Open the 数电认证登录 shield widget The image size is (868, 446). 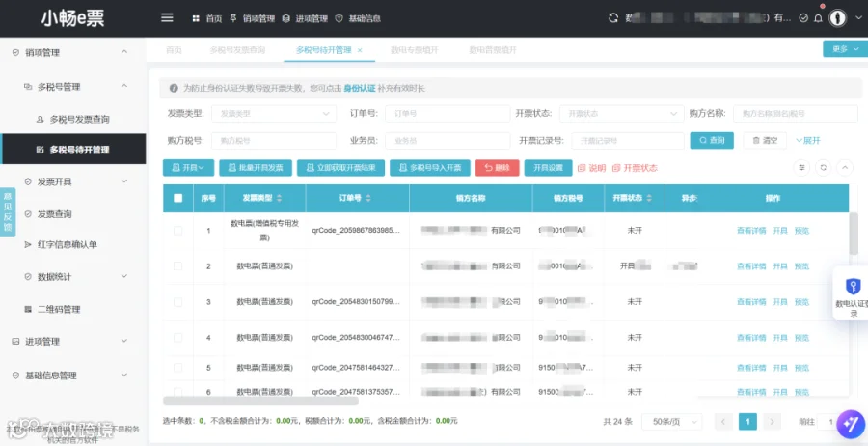pos(854,293)
